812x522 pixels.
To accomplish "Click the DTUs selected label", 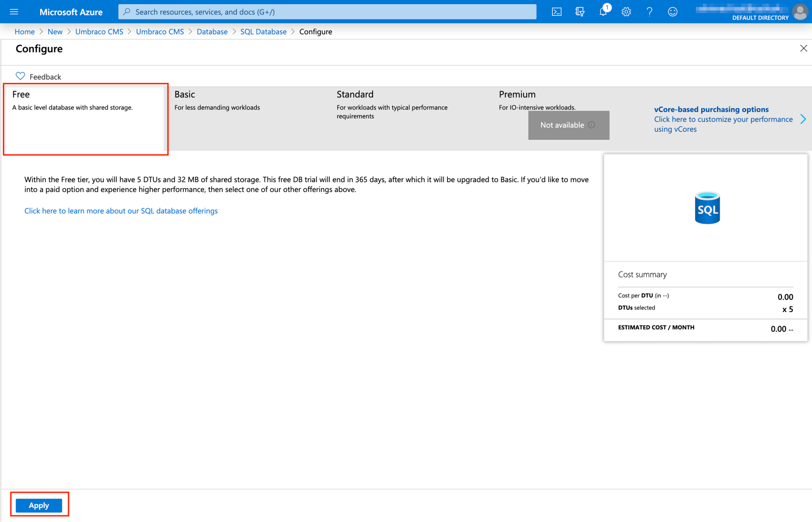I will (x=636, y=307).
